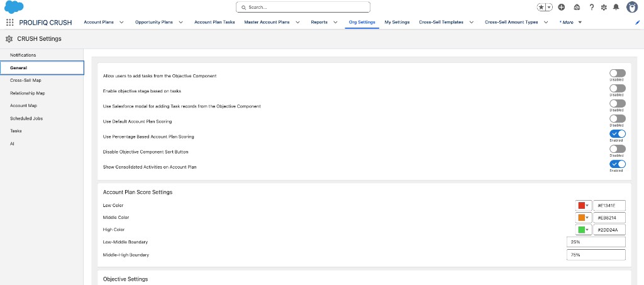The height and width of the screenshot is (285, 644).
Task: Click the CRUSH Settings gear icon
Action: click(x=9, y=39)
